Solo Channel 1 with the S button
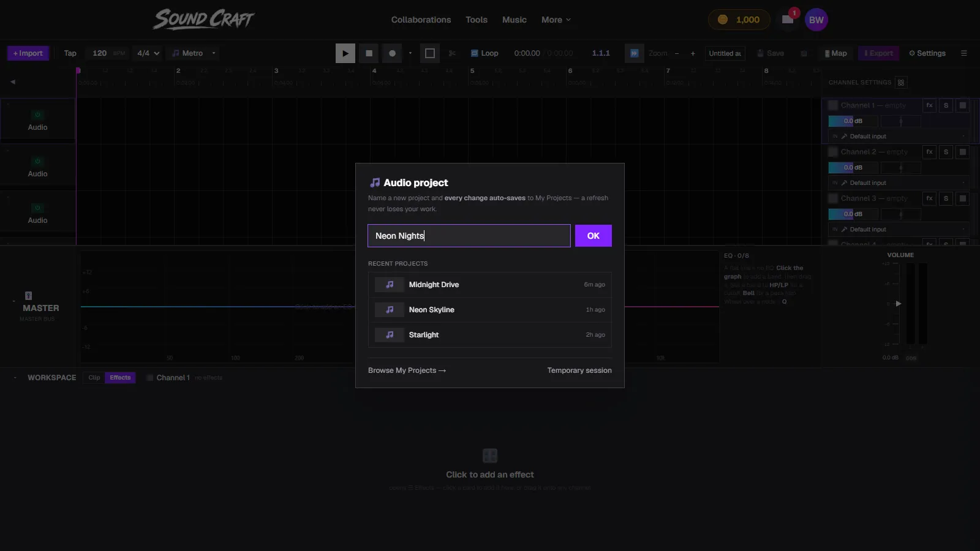This screenshot has width=980, height=551. (x=946, y=105)
